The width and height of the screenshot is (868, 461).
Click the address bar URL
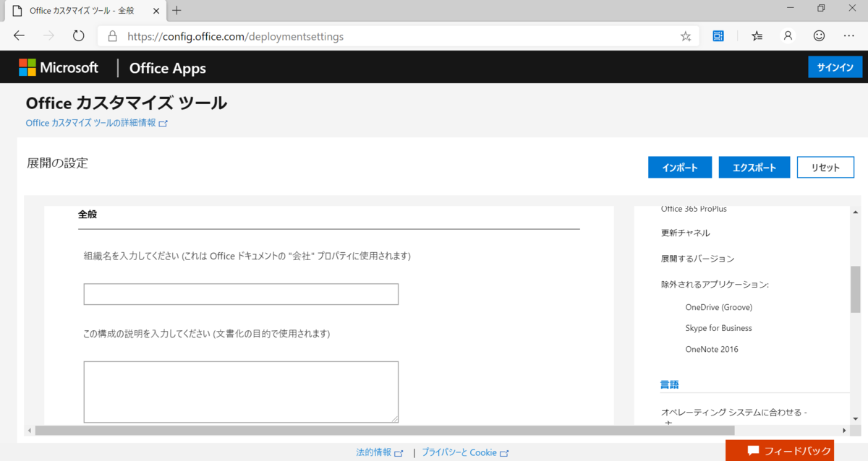click(x=235, y=36)
